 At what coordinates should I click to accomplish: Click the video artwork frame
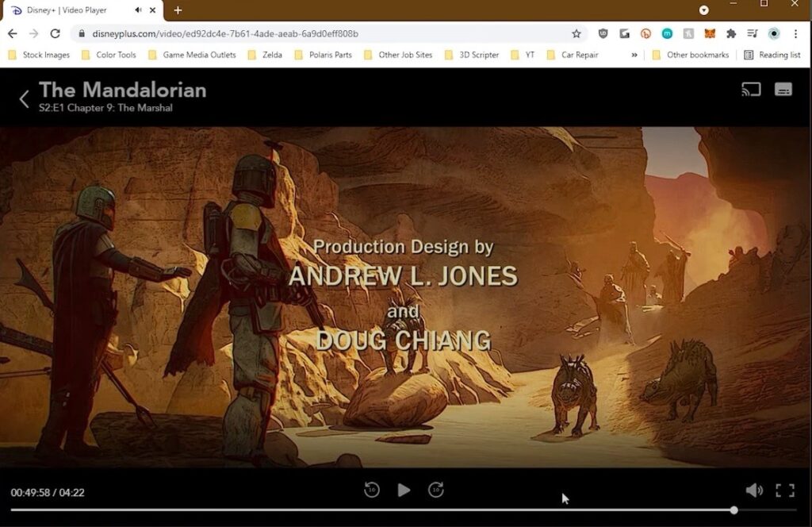tap(405, 297)
